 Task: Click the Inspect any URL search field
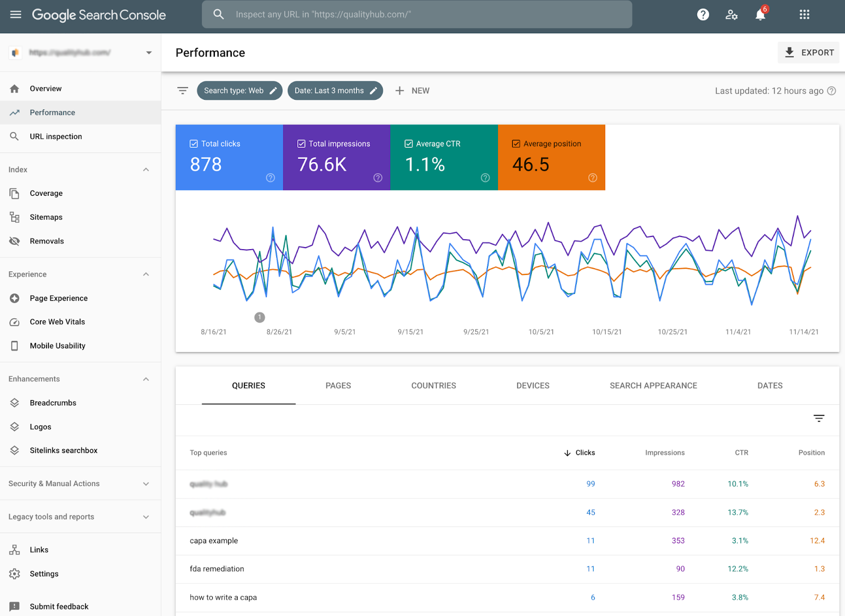point(417,14)
